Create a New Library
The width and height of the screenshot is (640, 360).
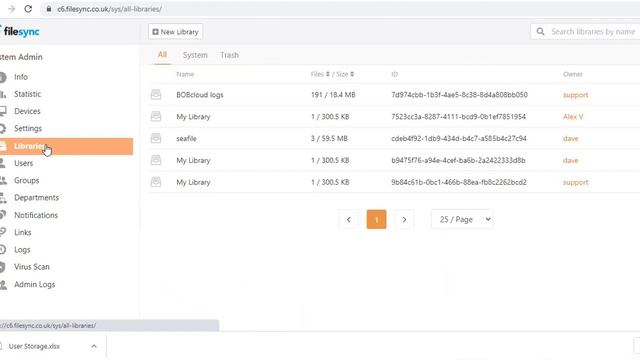tap(176, 31)
